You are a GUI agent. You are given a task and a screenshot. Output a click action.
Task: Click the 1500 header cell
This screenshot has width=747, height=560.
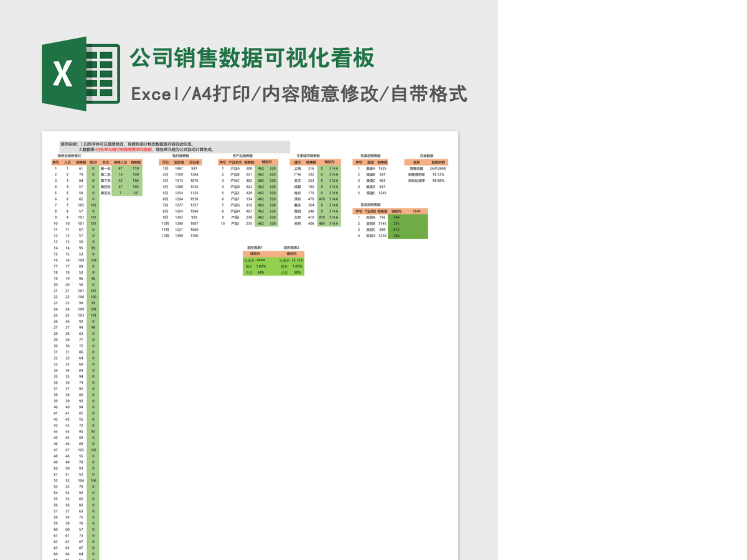point(416,211)
